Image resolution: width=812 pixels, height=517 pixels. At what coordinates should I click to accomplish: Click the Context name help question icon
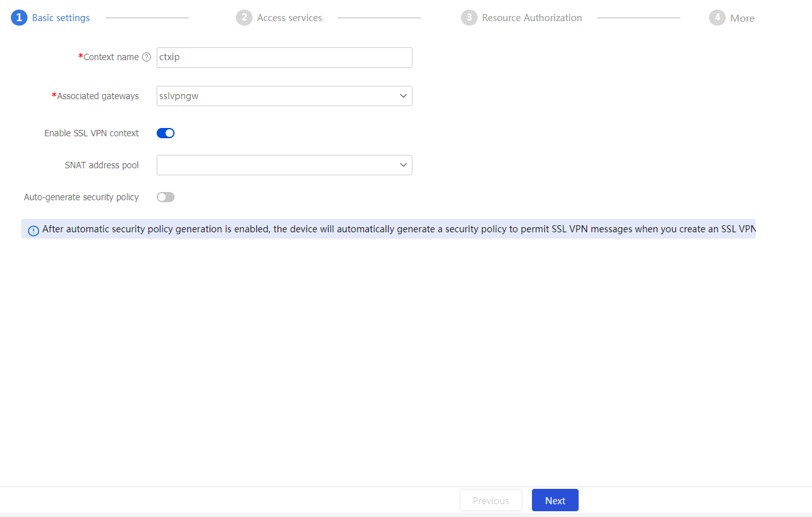point(146,57)
